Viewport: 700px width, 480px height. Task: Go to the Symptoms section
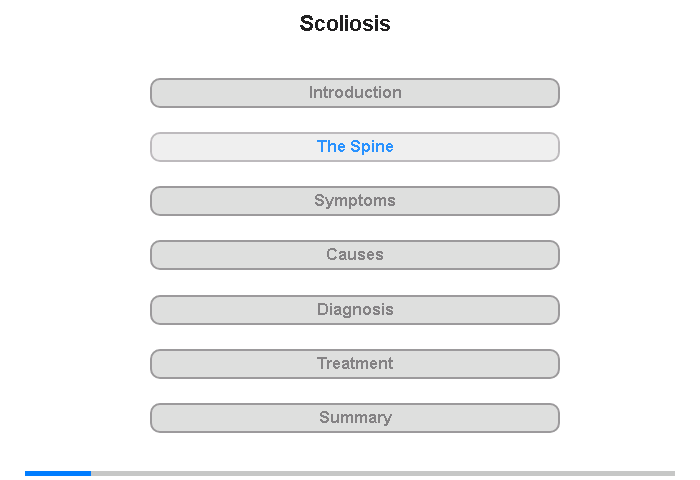[355, 201]
